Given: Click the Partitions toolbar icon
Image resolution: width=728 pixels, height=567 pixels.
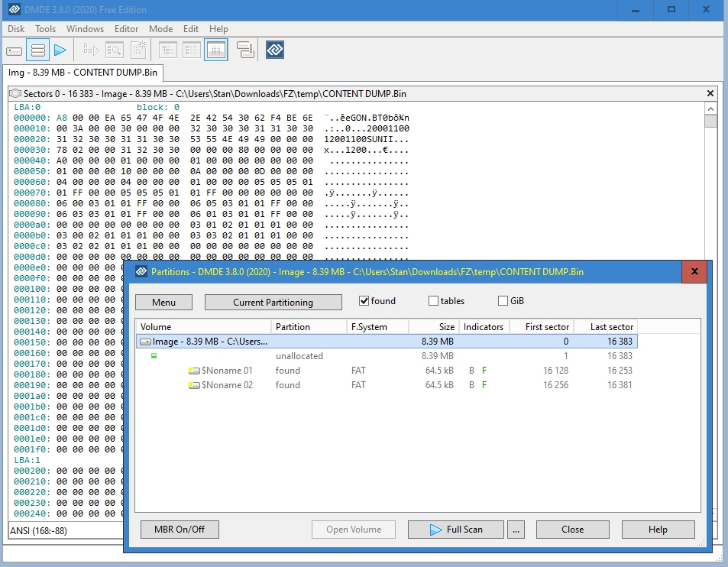Looking at the screenshot, I should pyautogui.click(x=37, y=50).
